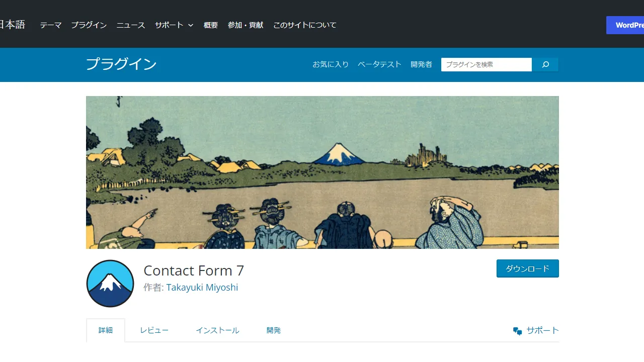Click the ダウンロード button

tap(528, 268)
